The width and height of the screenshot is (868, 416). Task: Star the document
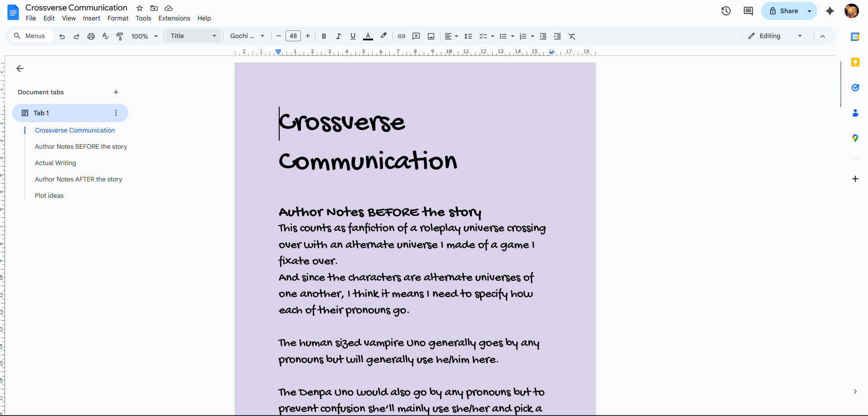point(140,8)
